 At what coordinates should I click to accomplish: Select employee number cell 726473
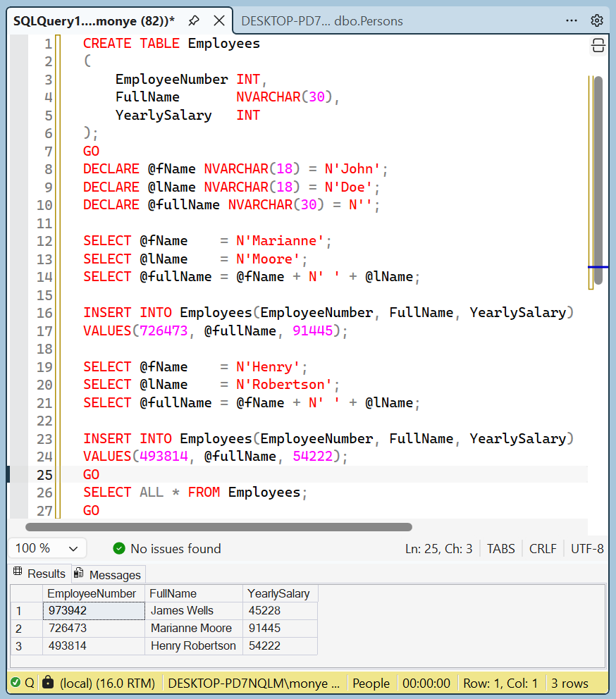(x=94, y=628)
